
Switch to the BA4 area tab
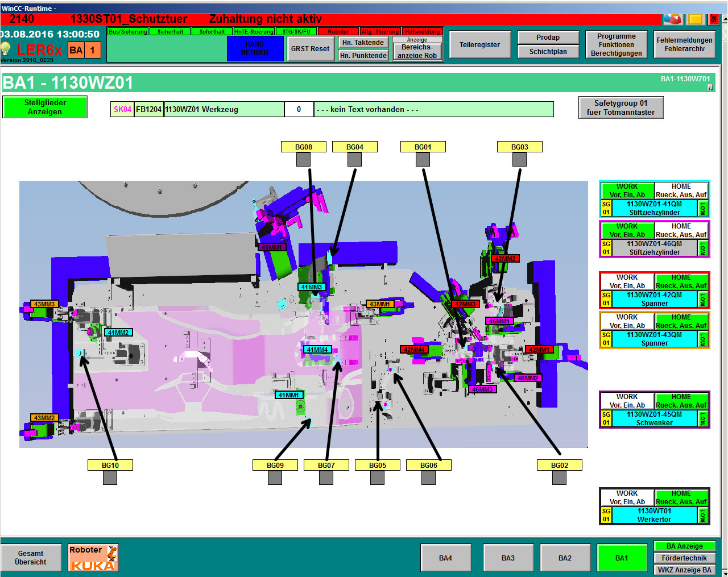[x=445, y=558]
